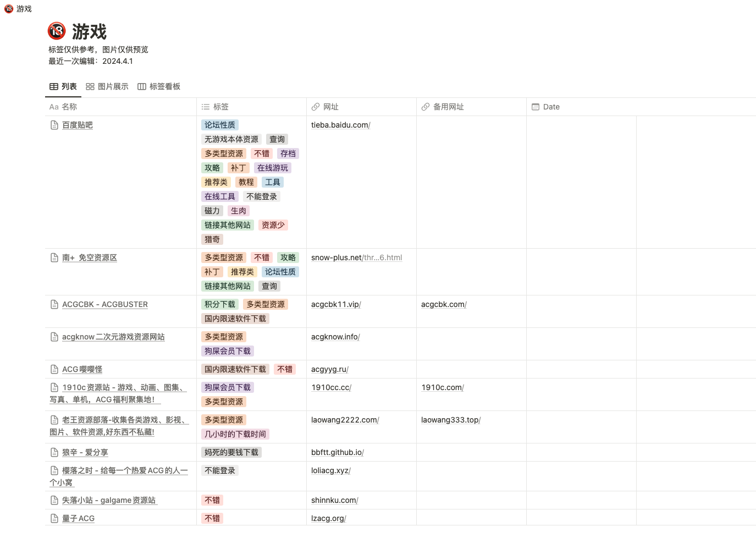
Task: Open the acgcbk.com backup link
Action: pos(443,305)
